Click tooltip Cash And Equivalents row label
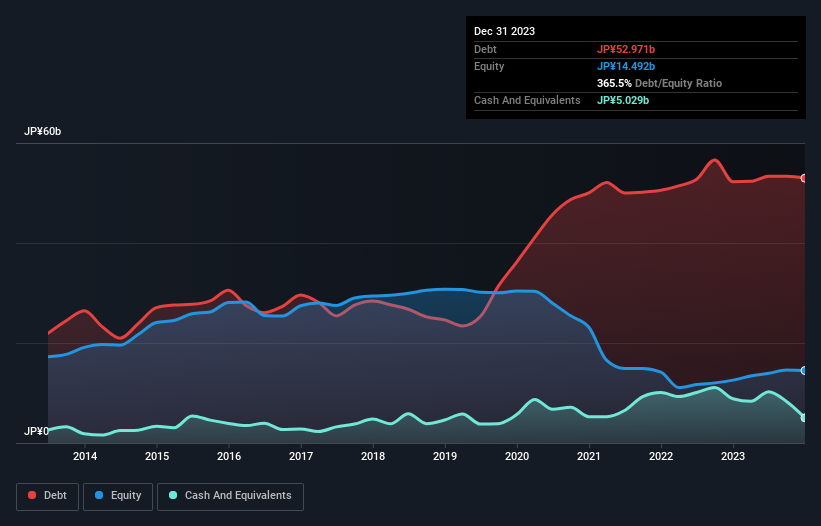Viewport: 821px width, 526px height. pos(527,100)
